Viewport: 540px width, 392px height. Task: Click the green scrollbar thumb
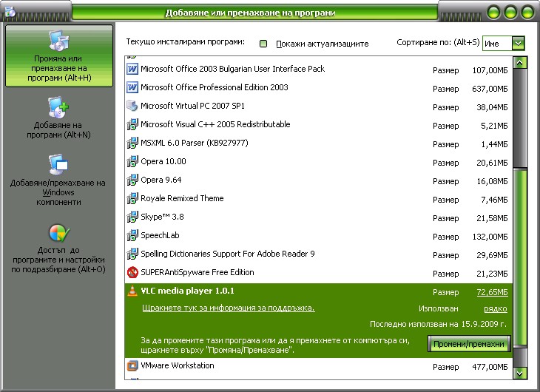520,257
